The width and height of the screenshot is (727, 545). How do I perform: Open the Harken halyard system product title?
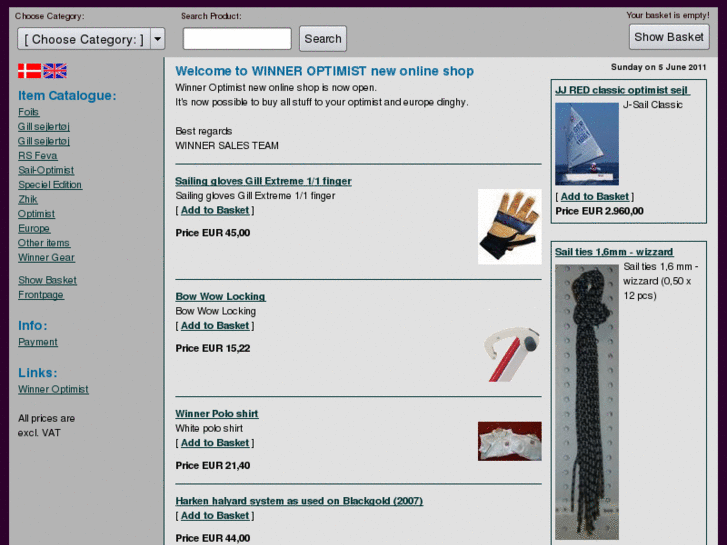click(299, 501)
